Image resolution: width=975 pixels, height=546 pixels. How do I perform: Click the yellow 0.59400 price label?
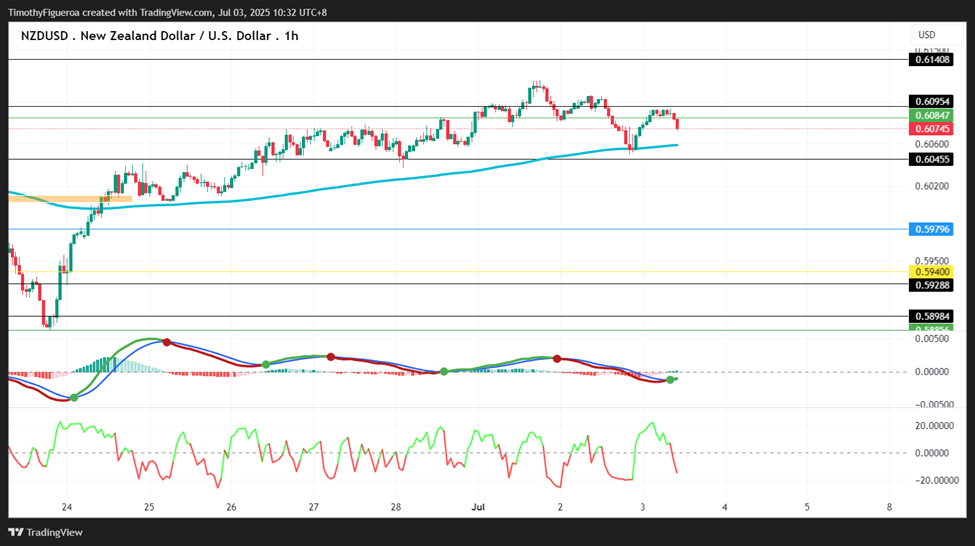[931, 272]
